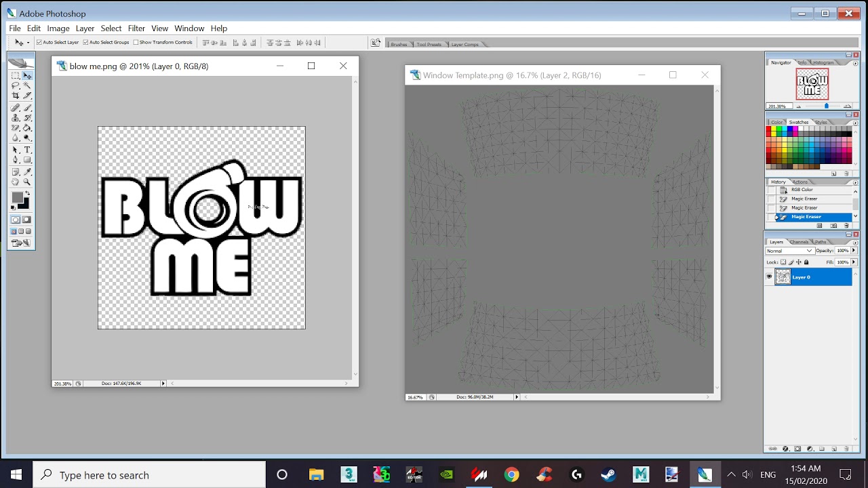Toggle lock all

[x=806, y=262]
